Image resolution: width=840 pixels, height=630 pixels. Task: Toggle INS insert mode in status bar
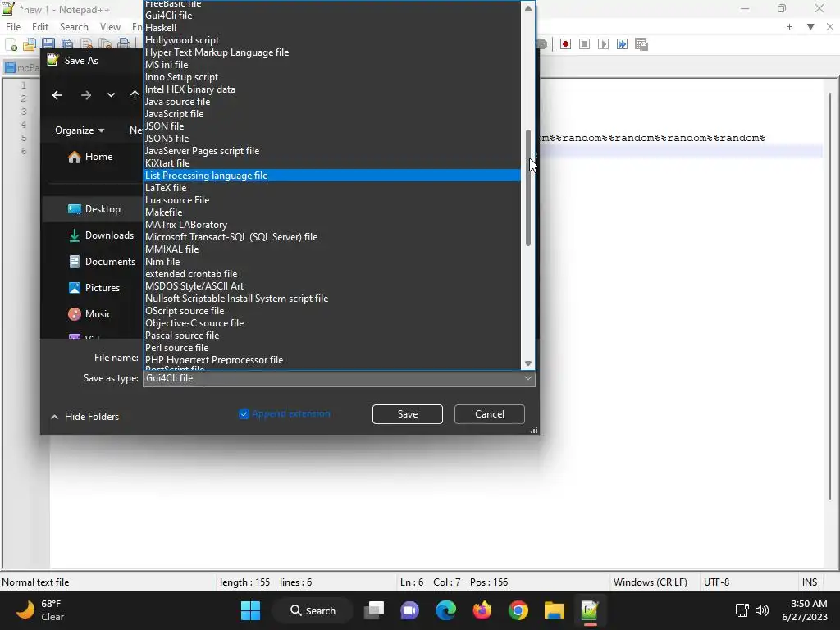(810, 582)
